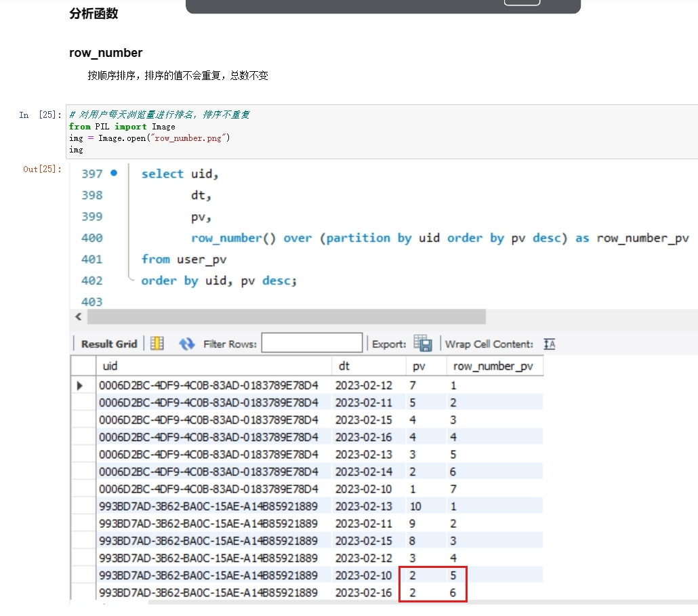Viewport: 698px width, 616px height.
Task: Click the dt column header
Action: point(369,366)
